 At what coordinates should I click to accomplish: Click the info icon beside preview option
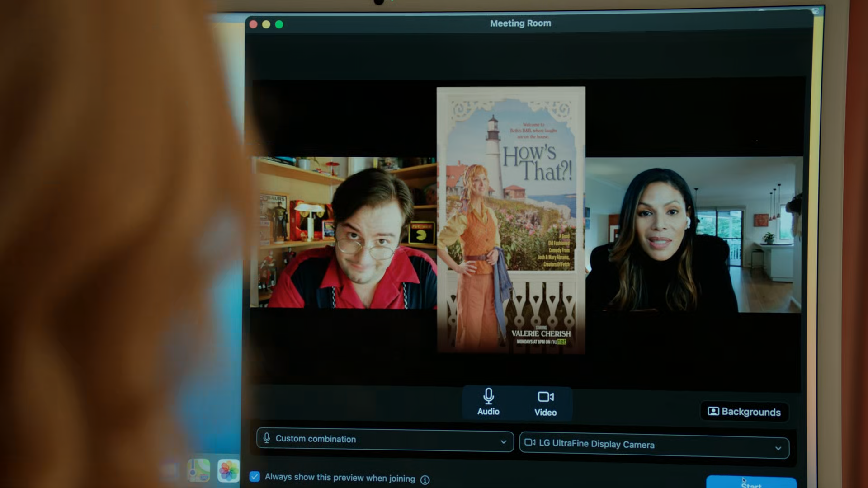(x=425, y=480)
